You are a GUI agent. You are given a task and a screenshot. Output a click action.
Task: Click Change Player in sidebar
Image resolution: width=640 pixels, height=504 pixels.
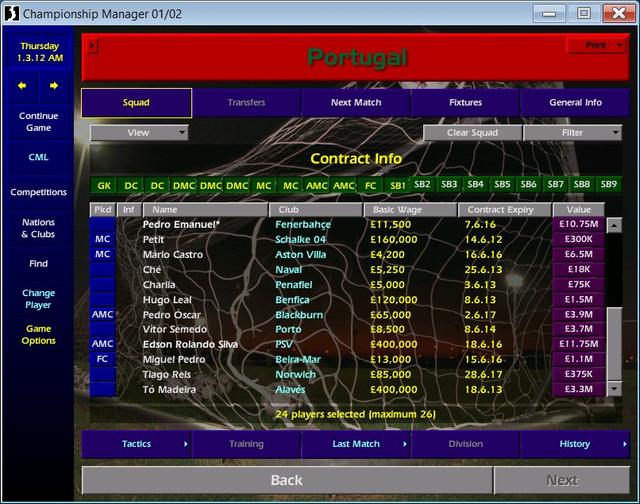tap(39, 299)
